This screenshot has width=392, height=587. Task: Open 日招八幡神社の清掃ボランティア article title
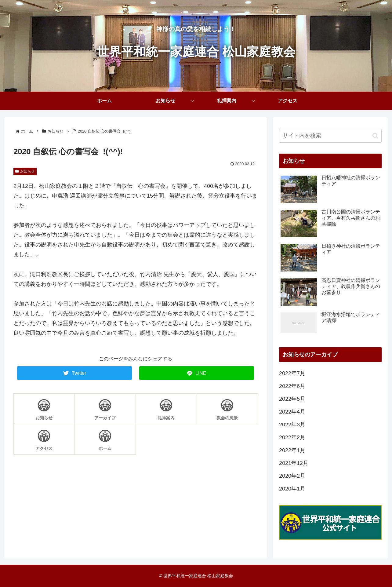click(x=351, y=181)
